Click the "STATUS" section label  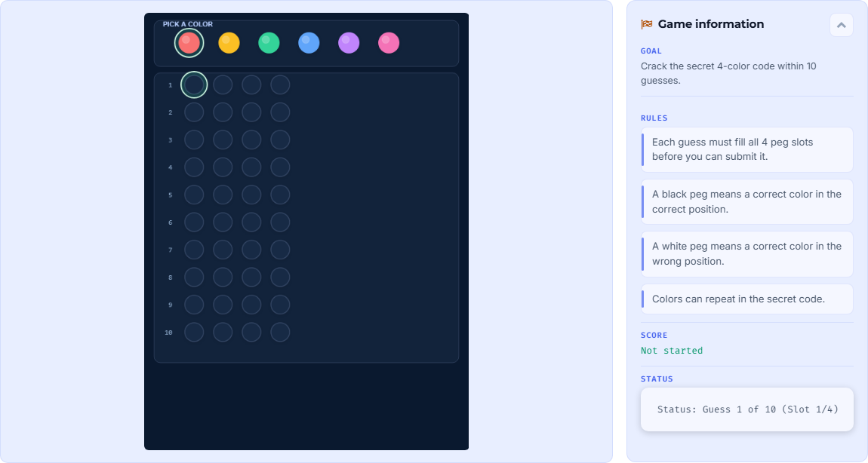(657, 379)
